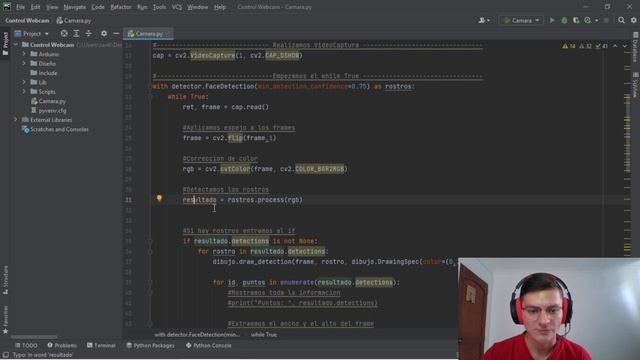Screen dimensions: 640x360
Task: Collapse all in Project panel
Action: [89, 33]
